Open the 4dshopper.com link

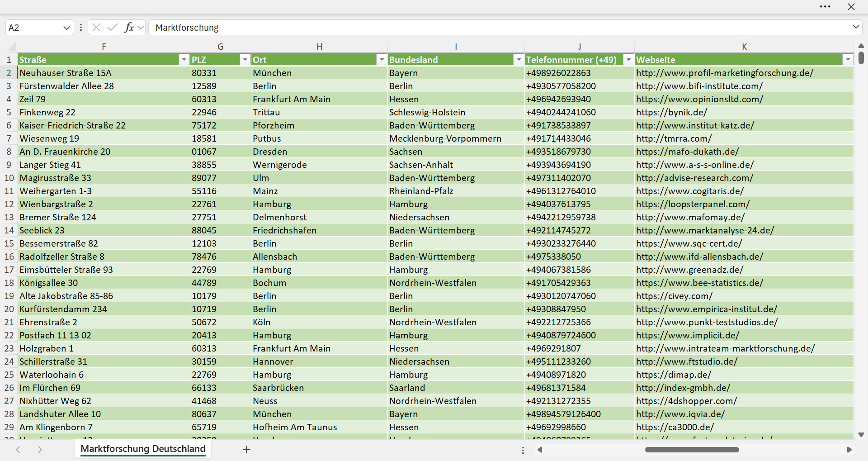coord(687,401)
